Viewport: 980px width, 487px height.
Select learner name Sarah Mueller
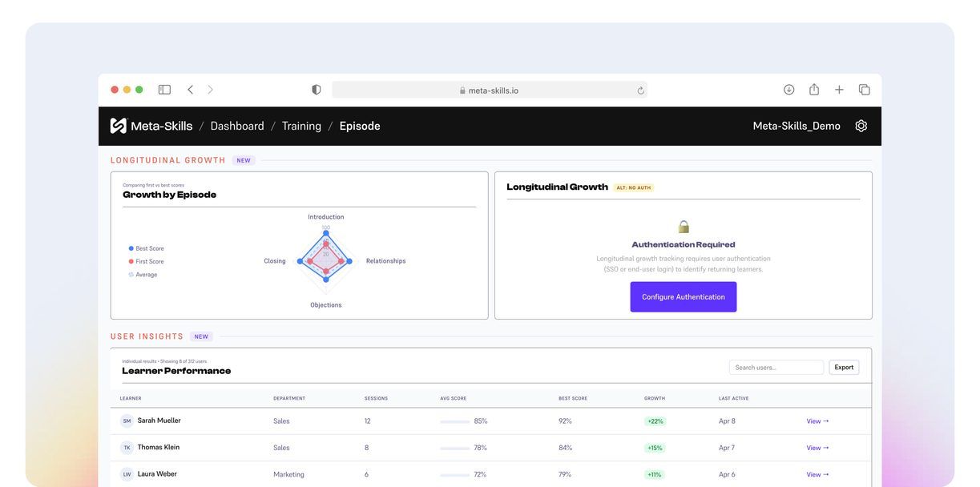(159, 421)
